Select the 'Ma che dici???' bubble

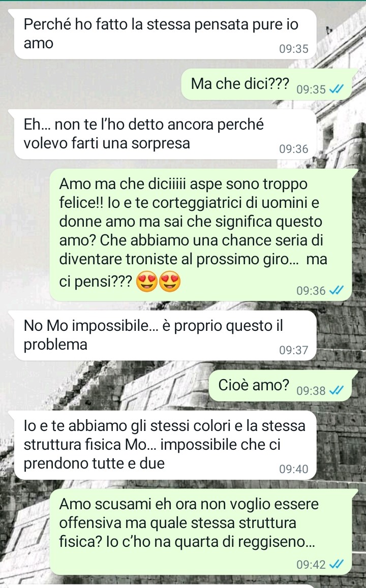tap(268, 84)
